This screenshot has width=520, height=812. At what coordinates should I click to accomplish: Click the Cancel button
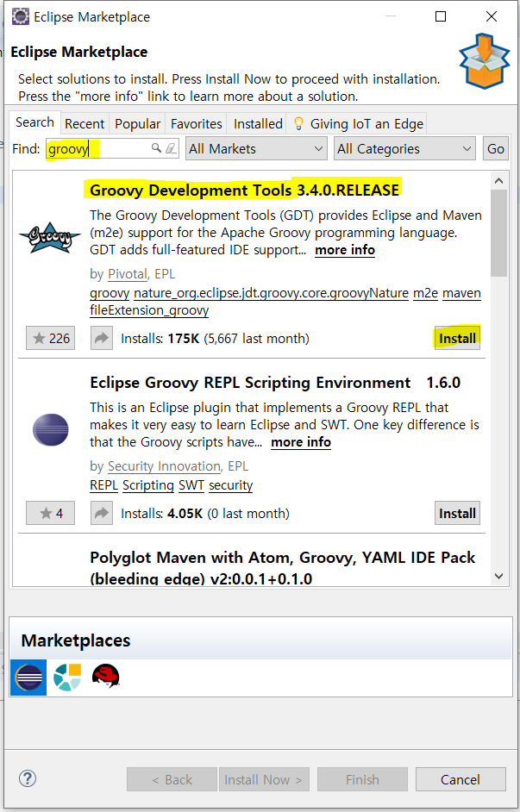[x=460, y=779]
